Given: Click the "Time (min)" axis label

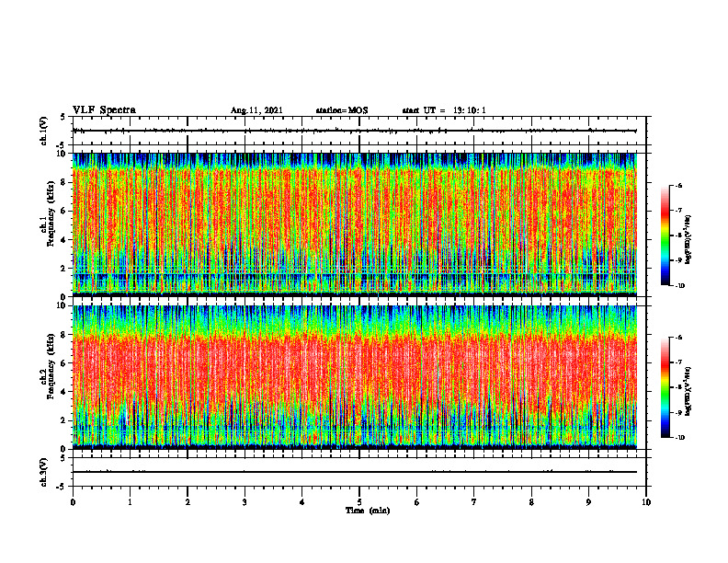Looking at the screenshot, I should [368, 511].
